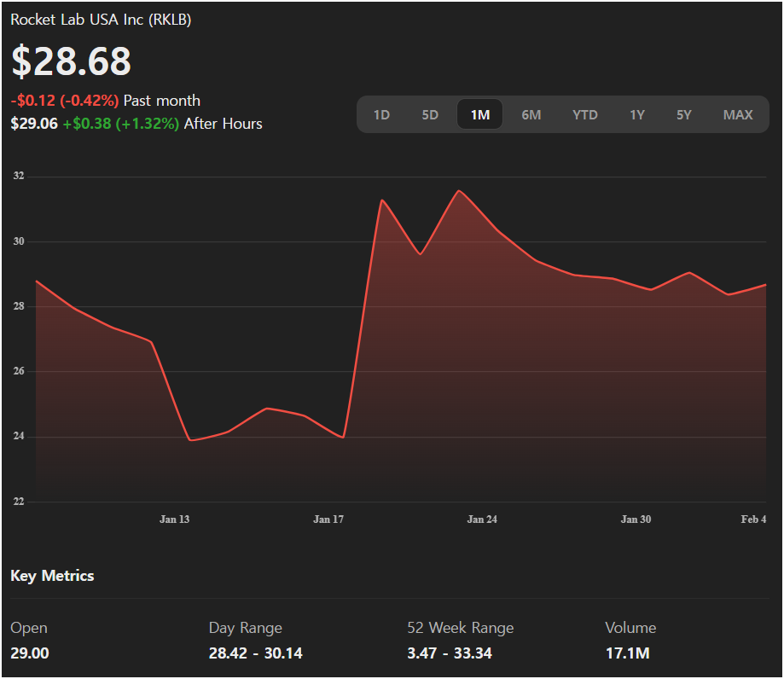
Task: Click the 32 y-axis price label
Action: 19,176
